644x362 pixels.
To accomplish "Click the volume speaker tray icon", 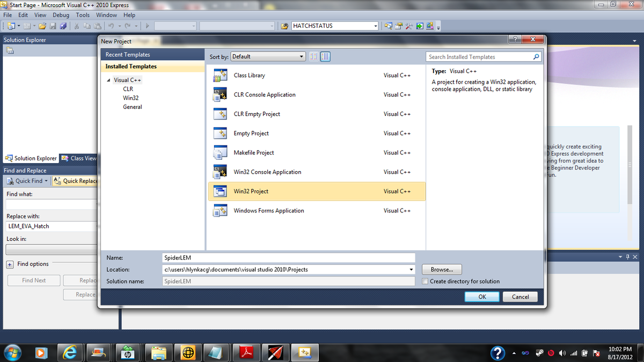I will click(563, 353).
